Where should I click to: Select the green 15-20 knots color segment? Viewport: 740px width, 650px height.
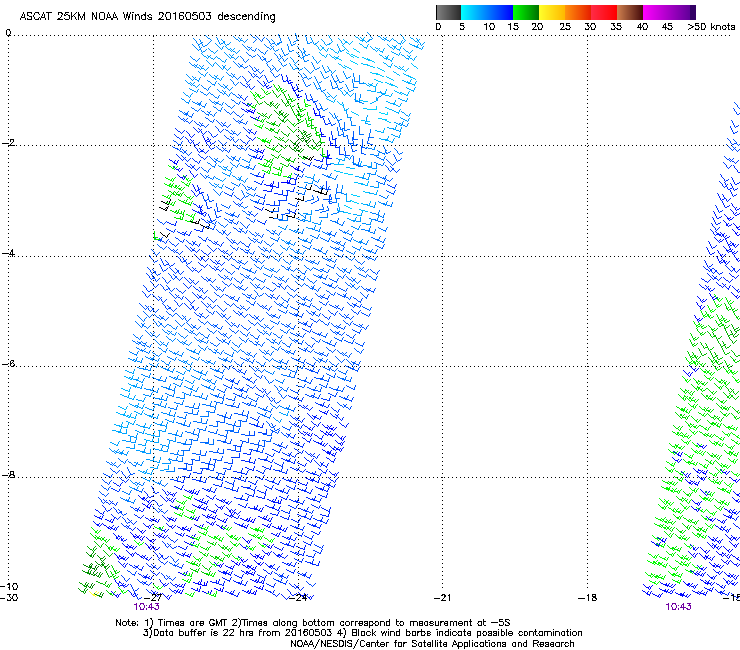[526, 12]
